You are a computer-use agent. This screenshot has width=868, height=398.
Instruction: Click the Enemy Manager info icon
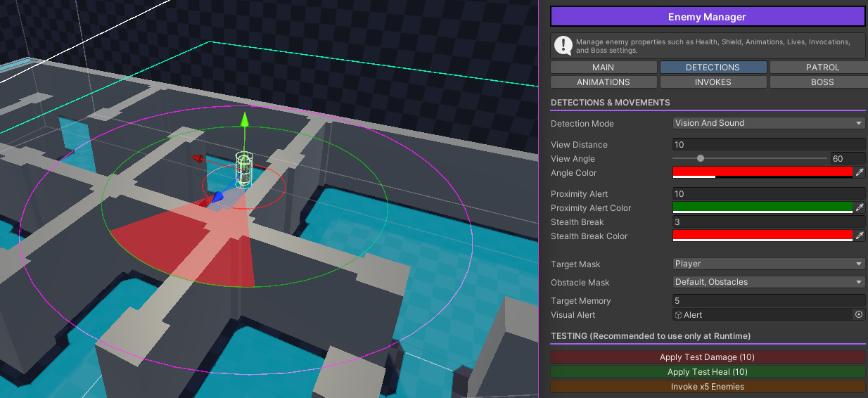tap(563, 46)
